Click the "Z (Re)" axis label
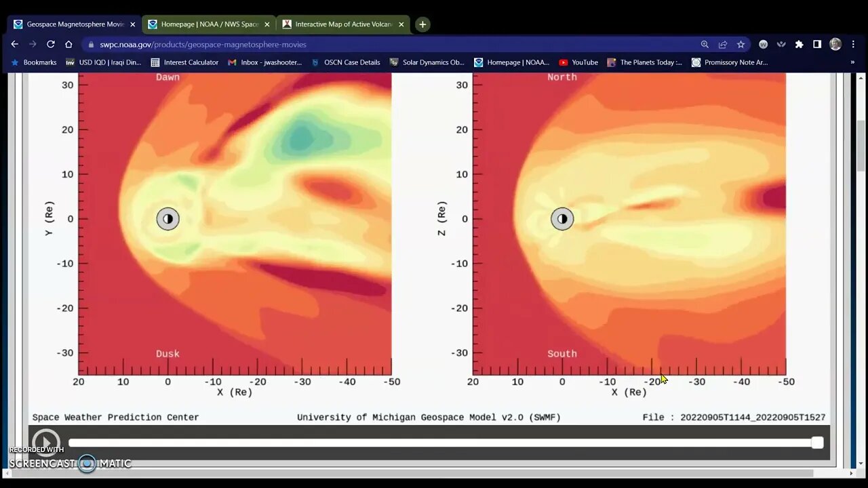Image resolution: width=868 pixels, height=488 pixels. click(441, 219)
